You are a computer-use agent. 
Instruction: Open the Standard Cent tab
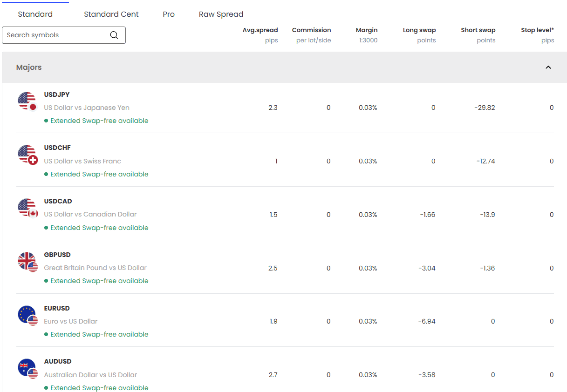111,14
